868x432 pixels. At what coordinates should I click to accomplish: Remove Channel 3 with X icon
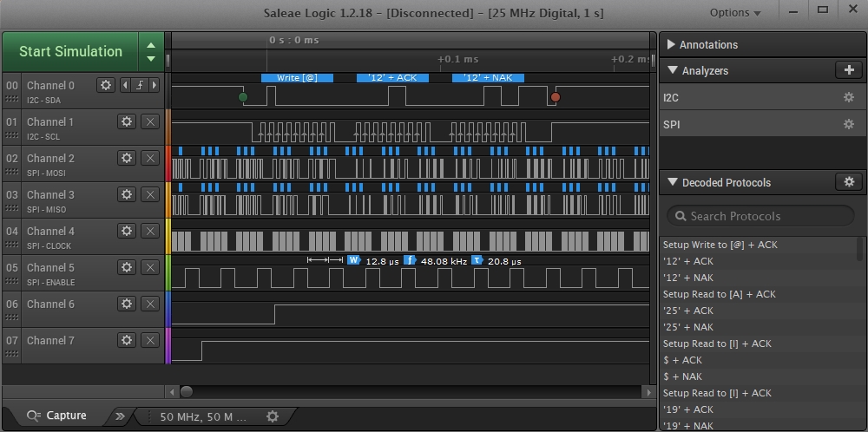pos(150,194)
